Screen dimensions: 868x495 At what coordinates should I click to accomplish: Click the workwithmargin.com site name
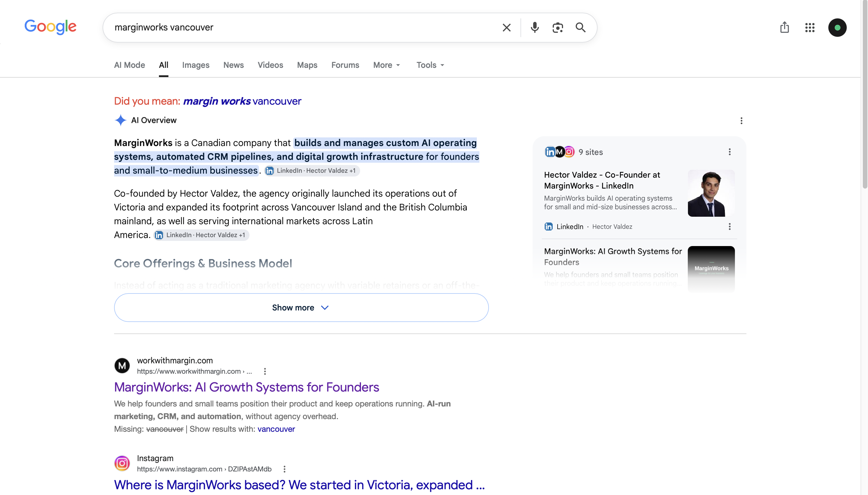(175, 360)
